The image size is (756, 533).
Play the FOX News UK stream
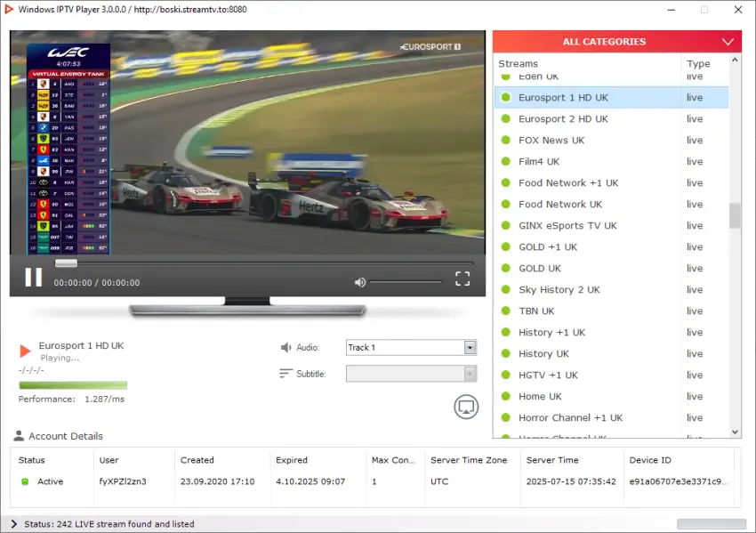tap(611, 140)
